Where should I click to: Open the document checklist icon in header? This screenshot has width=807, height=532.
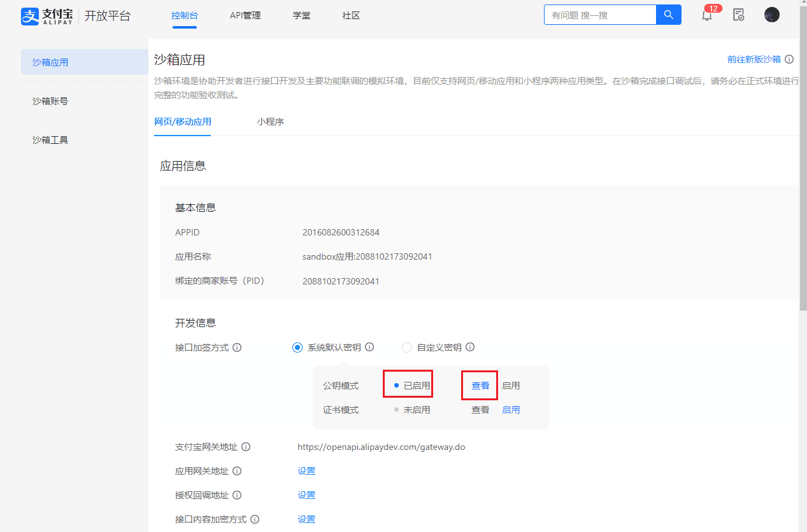click(x=738, y=15)
